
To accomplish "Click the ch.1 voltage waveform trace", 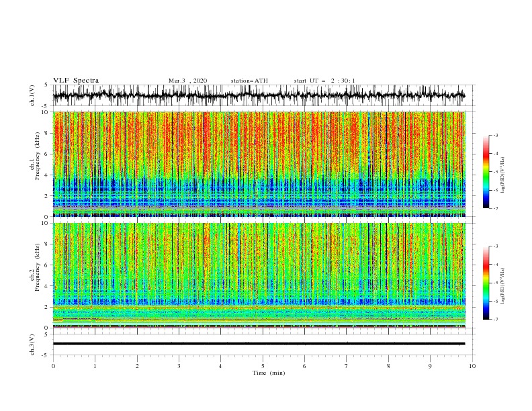I will pyautogui.click(x=259, y=95).
